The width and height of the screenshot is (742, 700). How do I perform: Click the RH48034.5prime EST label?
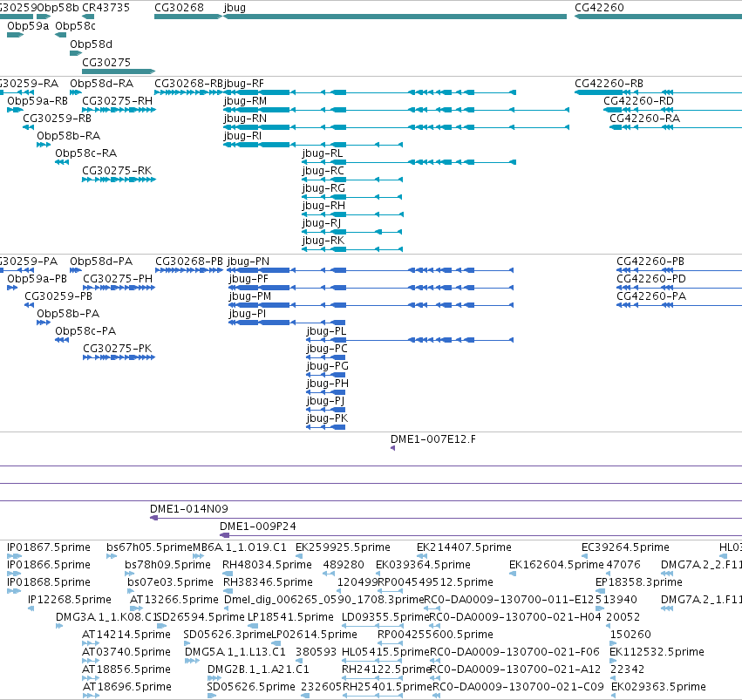[x=268, y=565]
